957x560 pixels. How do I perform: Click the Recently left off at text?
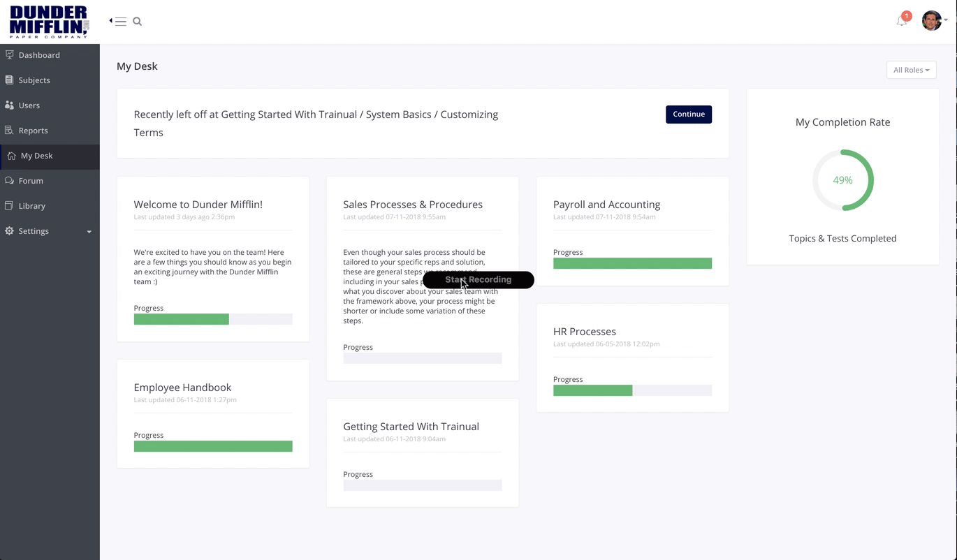pos(316,124)
